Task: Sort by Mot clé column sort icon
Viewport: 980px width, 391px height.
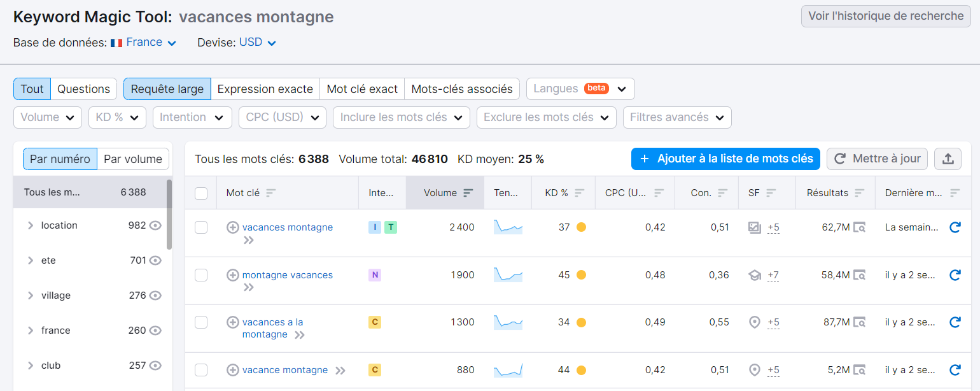Action: click(x=271, y=193)
